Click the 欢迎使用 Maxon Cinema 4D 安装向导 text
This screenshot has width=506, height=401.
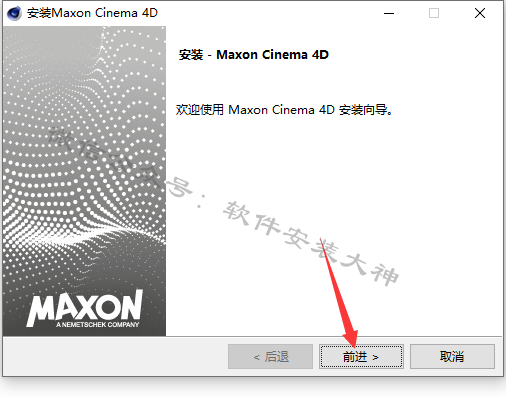coord(284,110)
